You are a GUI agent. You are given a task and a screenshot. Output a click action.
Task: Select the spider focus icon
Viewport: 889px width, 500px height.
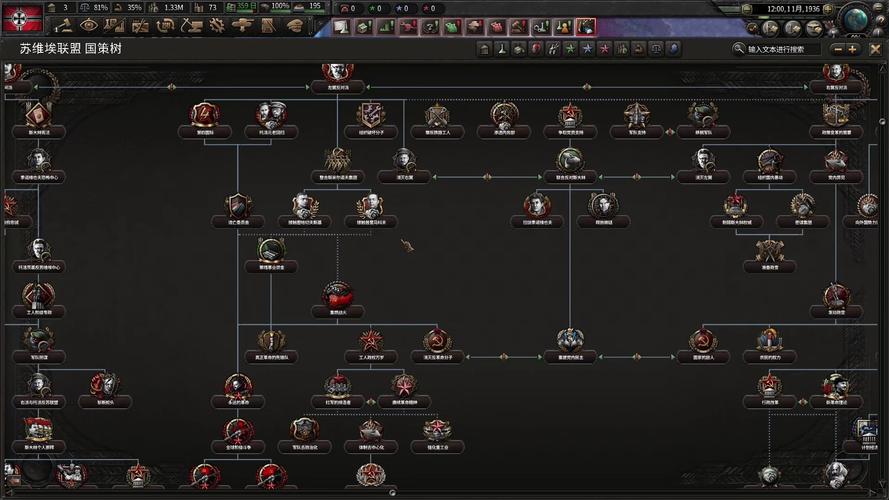pyautogui.click(x=338, y=160)
